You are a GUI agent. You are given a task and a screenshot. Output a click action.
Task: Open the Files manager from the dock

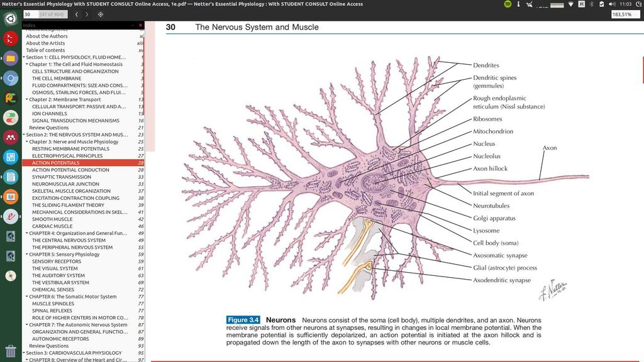tap(11, 58)
